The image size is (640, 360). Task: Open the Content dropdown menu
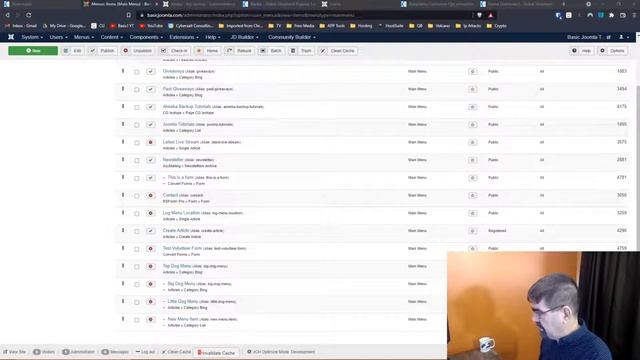point(111,37)
